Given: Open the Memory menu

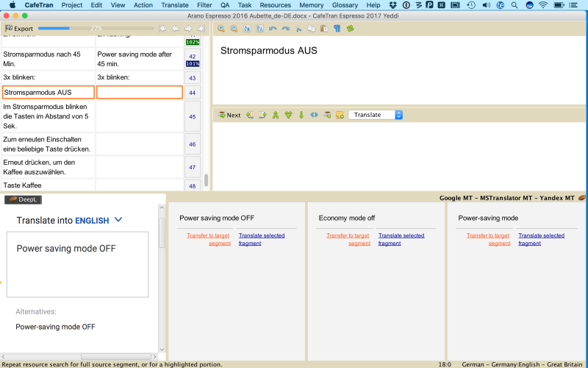Looking at the screenshot, I should pos(311,5).
